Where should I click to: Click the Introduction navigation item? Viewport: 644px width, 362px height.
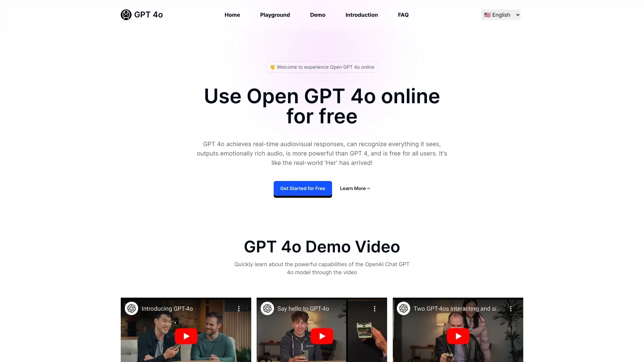(x=362, y=15)
